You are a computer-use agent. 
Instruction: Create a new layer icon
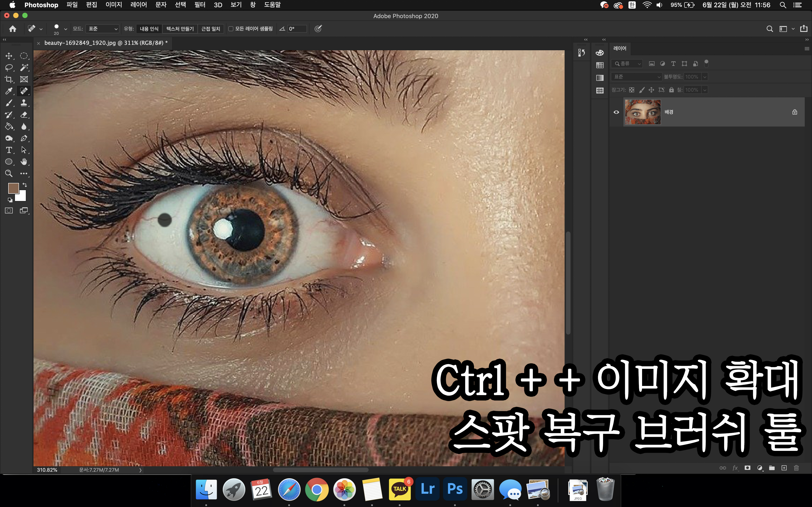784,468
